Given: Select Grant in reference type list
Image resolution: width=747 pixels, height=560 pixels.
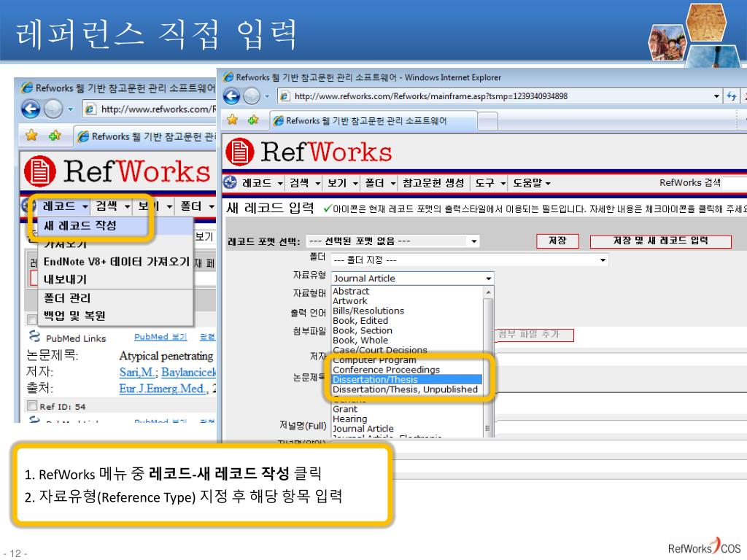Looking at the screenshot, I should tap(407, 409).
